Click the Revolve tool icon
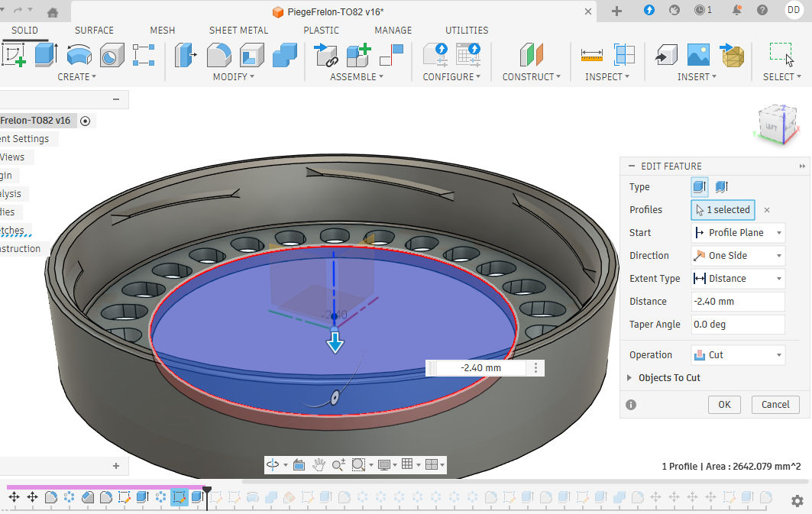This screenshot has width=812, height=514. coord(79,54)
